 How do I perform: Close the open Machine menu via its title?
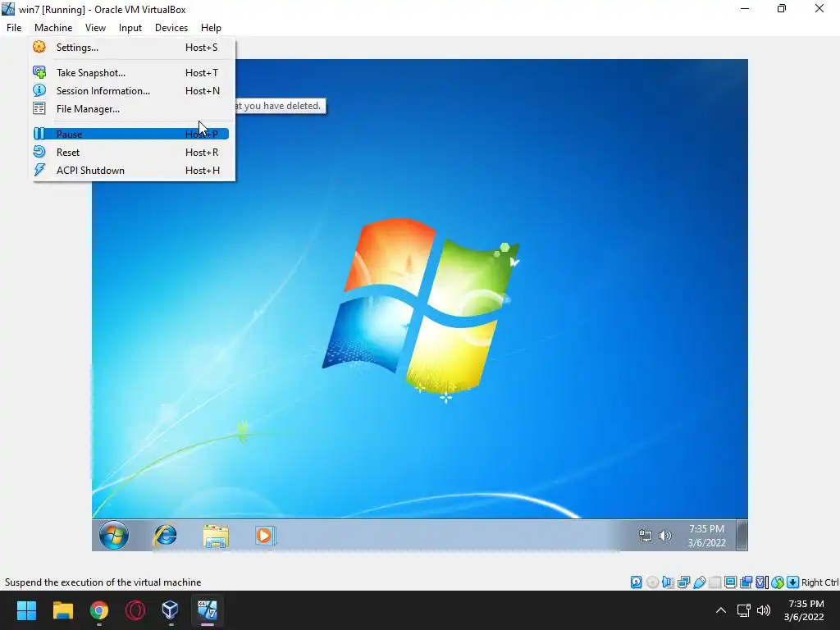(53, 28)
